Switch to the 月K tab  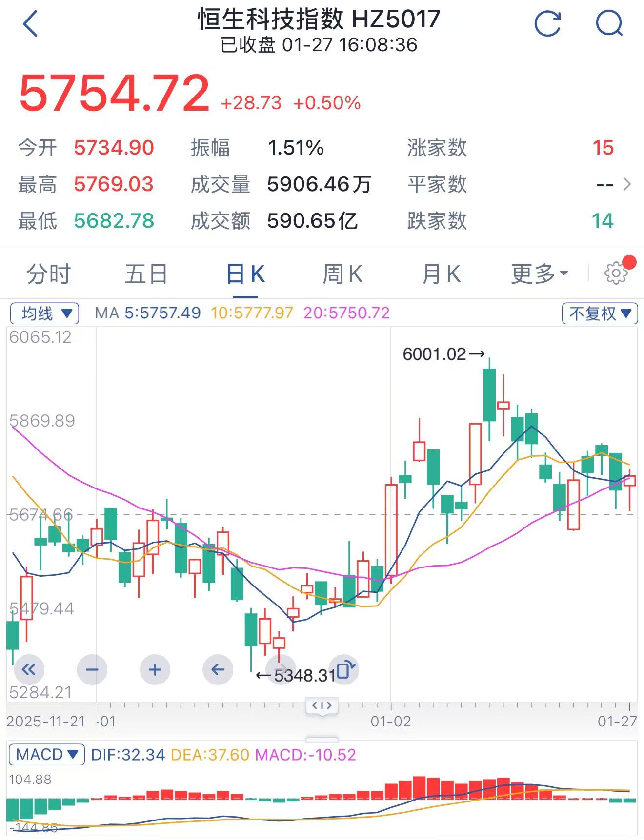click(x=441, y=273)
